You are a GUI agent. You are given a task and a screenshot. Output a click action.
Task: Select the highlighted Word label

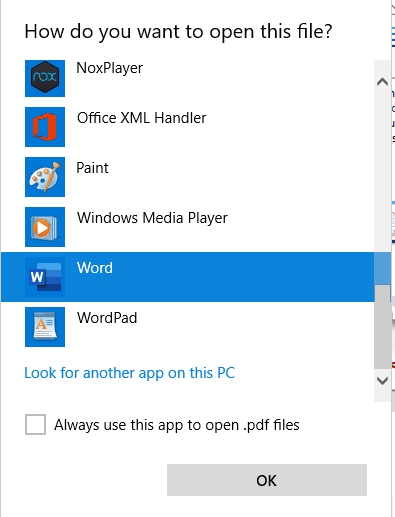(x=95, y=268)
